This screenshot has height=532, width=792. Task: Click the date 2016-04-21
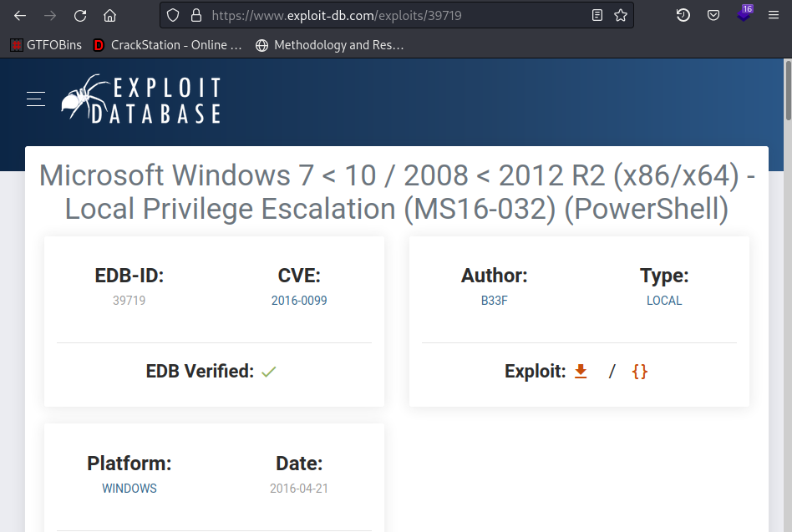coord(299,489)
